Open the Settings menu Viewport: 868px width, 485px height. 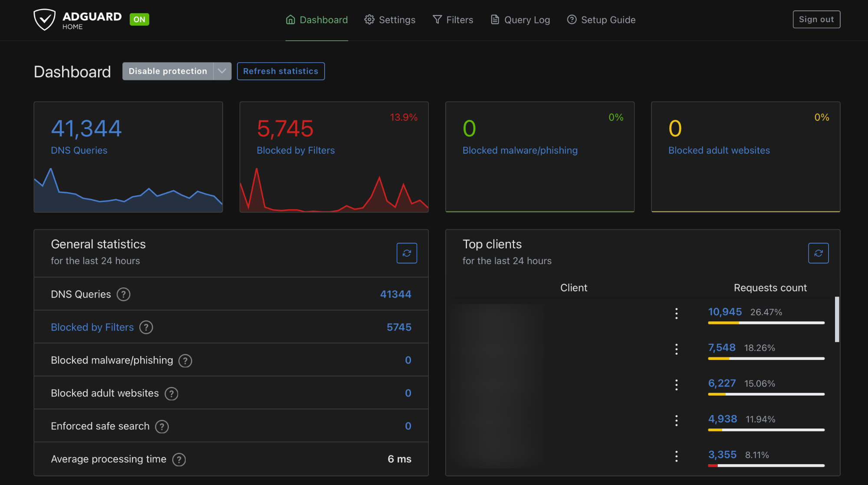click(x=390, y=20)
